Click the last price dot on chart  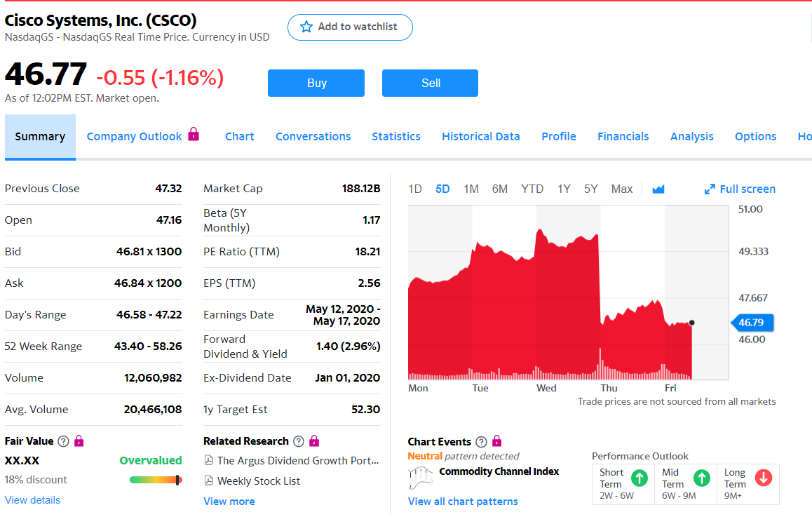[692, 323]
